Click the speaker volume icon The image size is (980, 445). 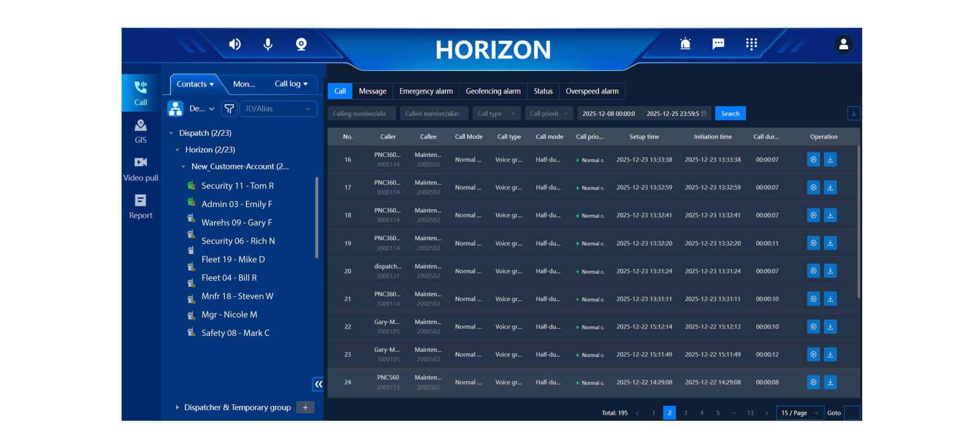tap(235, 44)
